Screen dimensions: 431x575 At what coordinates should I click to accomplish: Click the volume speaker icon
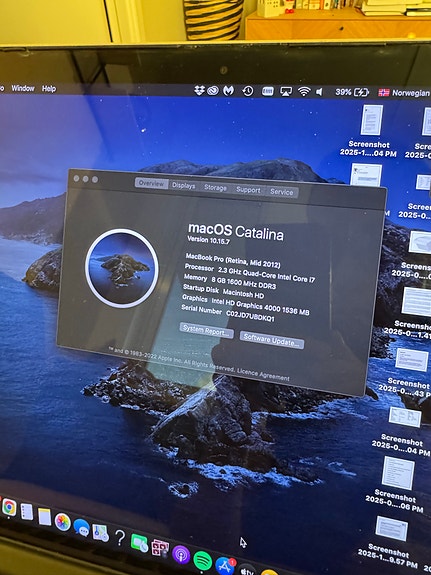point(319,92)
